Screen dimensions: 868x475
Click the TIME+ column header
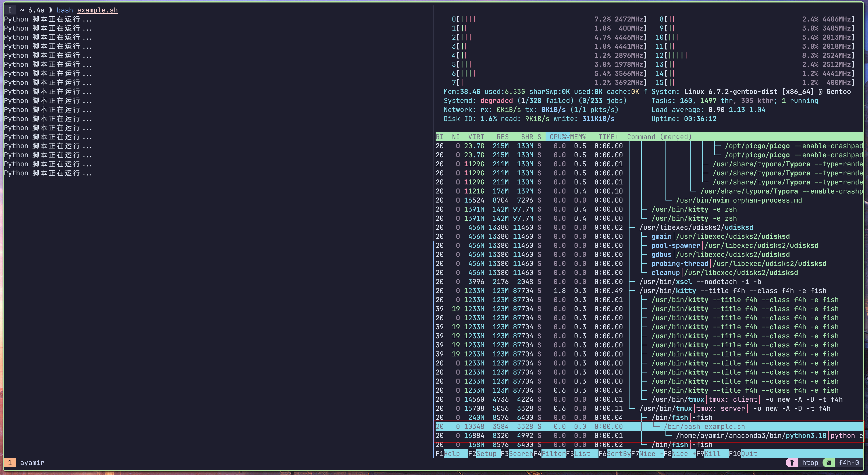coord(608,137)
